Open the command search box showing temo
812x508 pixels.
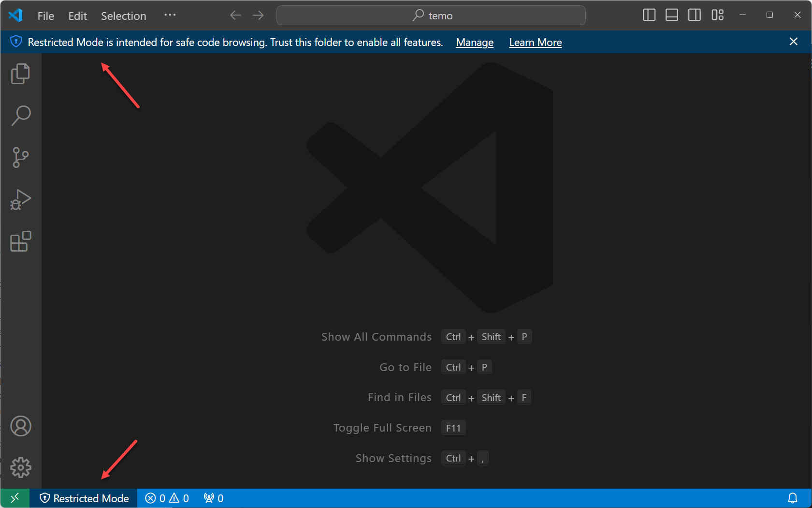coord(431,15)
